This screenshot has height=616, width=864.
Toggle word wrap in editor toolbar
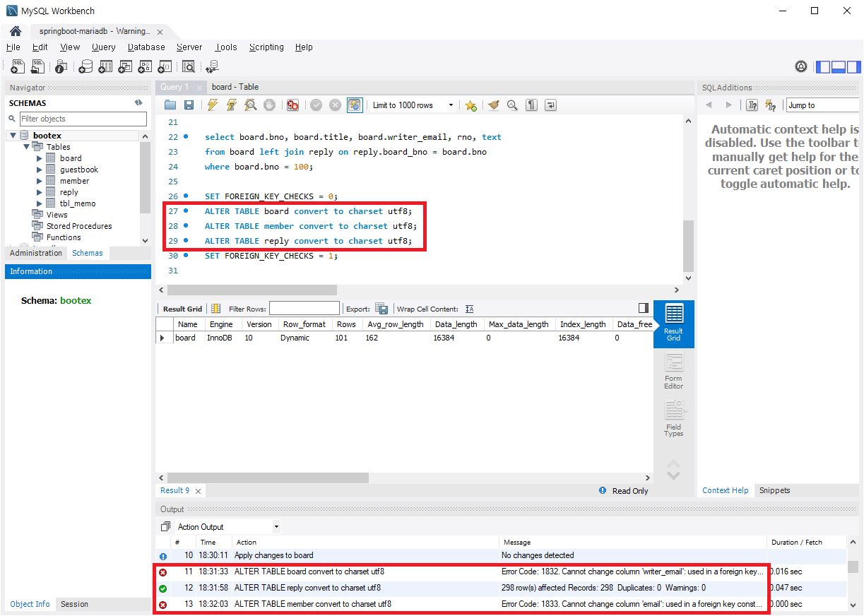pos(550,105)
